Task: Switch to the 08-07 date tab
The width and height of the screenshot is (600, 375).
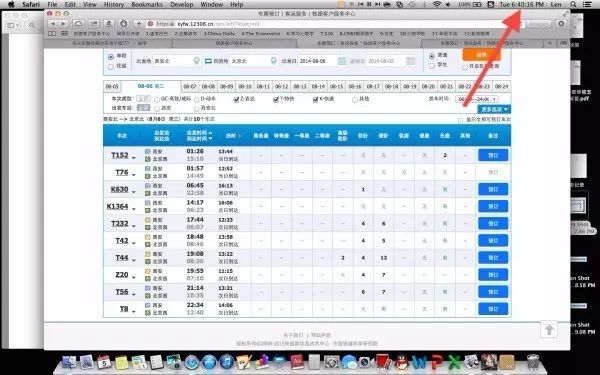Action: point(190,87)
